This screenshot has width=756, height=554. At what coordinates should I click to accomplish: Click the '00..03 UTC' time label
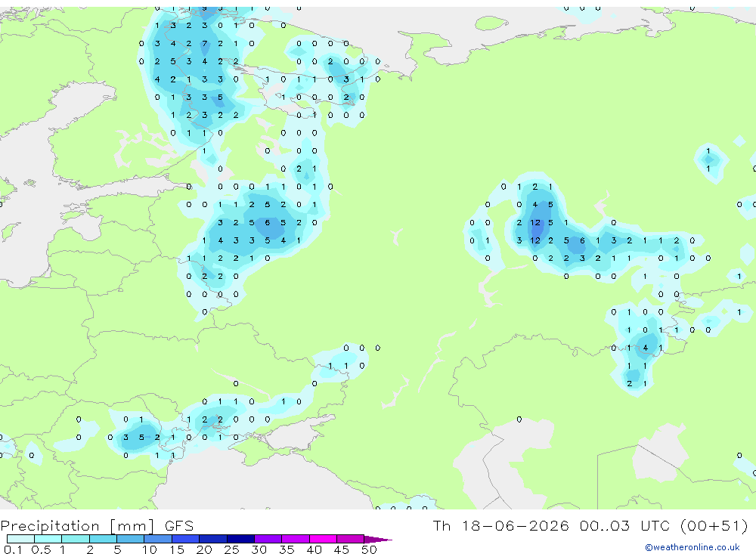pos(625,525)
